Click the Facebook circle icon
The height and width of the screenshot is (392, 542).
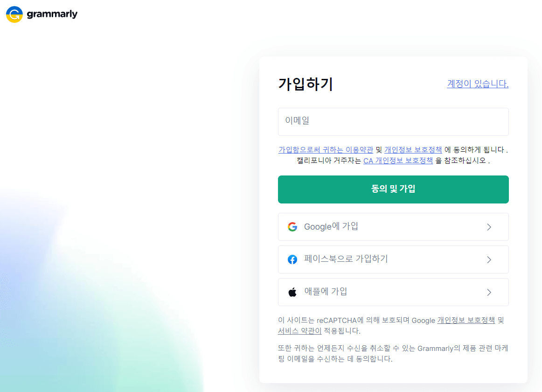[x=292, y=259]
